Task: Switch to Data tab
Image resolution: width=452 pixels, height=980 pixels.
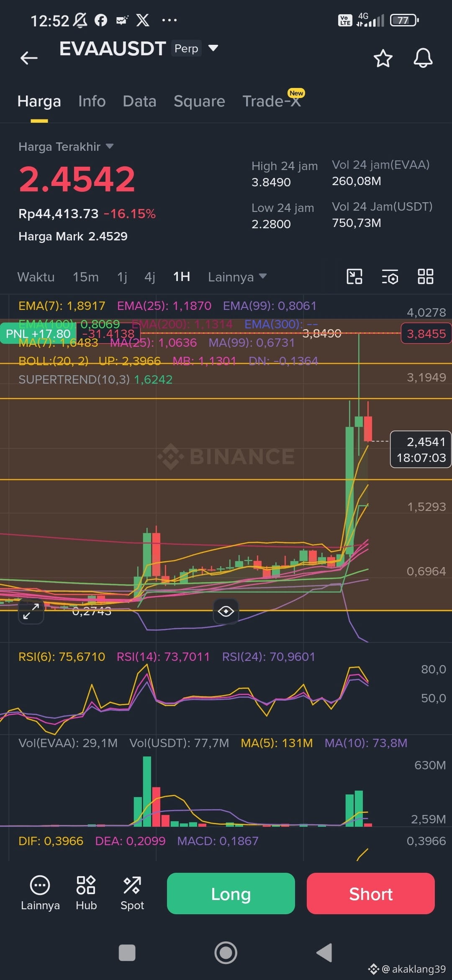Action: (x=140, y=101)
